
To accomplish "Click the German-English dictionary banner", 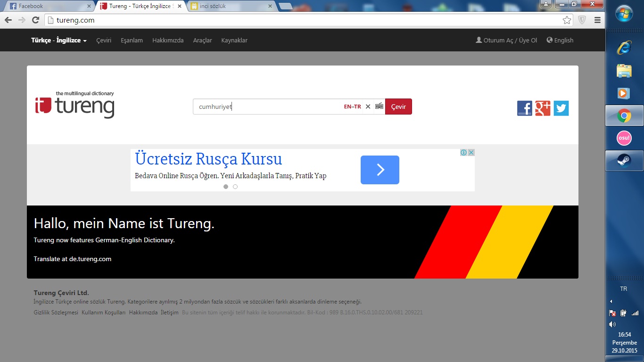I will click(x=303, y=242).
